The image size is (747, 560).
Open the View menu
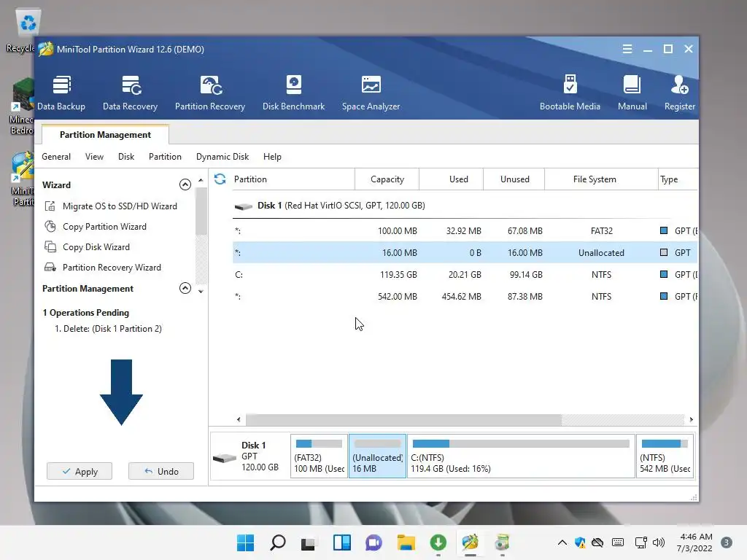click(x=94, y=157)
